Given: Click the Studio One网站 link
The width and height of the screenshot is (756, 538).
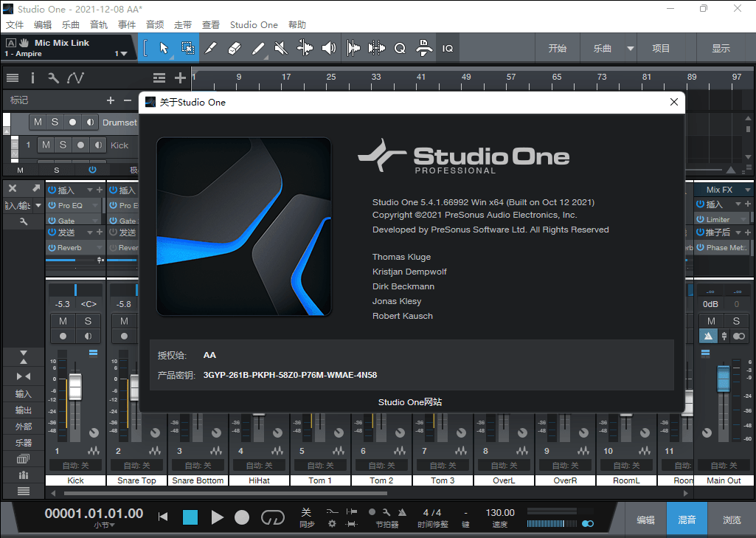Looking at the screenshot, I should (410, 402).
